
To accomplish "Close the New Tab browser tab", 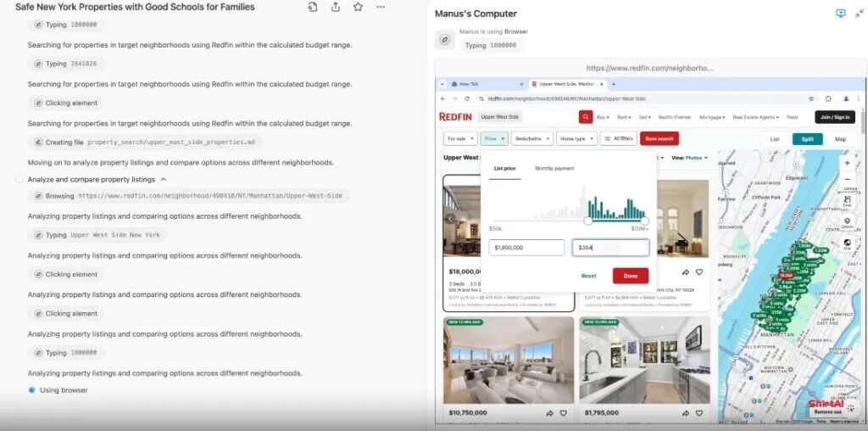I will pyautogui.click(x=521, y=84).
